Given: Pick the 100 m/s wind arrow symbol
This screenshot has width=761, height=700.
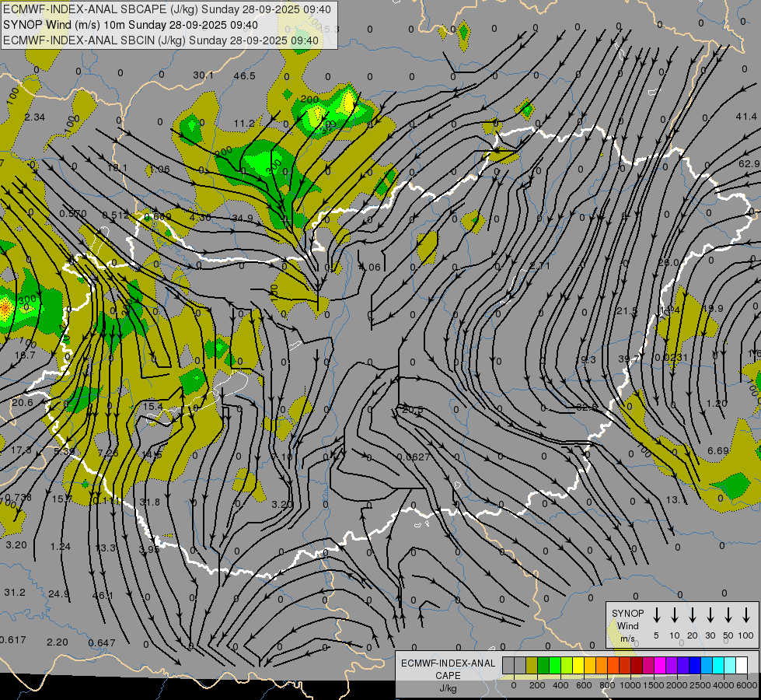Looking at the screenshot, I should (x=746, y=615).
